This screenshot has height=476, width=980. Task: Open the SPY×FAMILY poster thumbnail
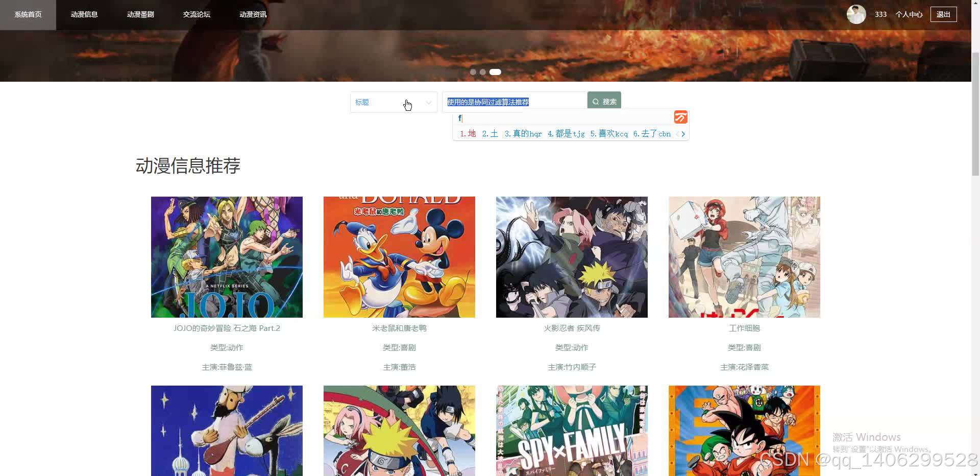tap(572, 431)
